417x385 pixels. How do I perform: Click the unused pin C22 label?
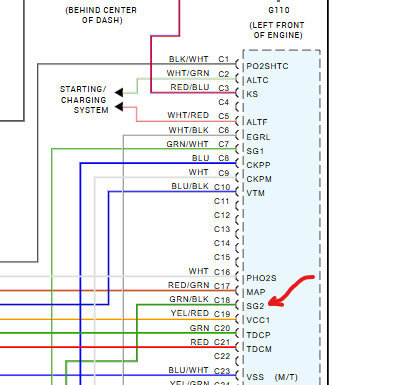pyautogui.click(x=222, y=356)
